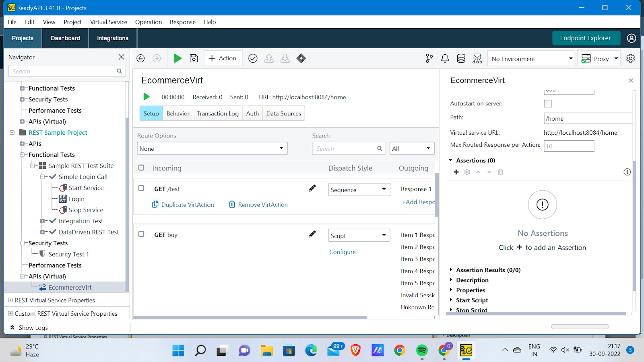The width and height of the screenshot is (644, 362).
Task: Open the Sequence dispatch style dropdown
Action: pyautogui.click(x=359, y=189)
